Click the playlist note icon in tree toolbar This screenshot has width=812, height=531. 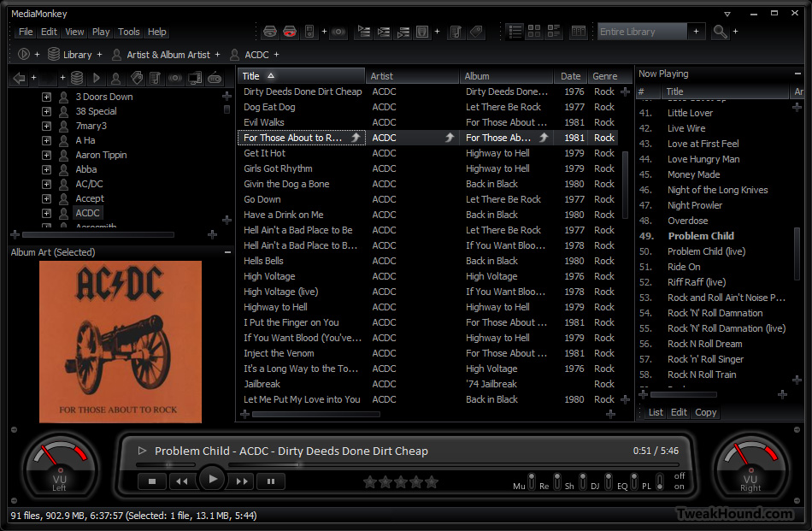tap(155, 78)
